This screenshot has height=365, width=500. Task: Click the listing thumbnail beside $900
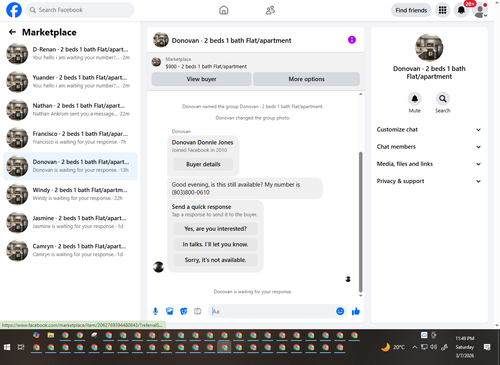click(156, 62)
